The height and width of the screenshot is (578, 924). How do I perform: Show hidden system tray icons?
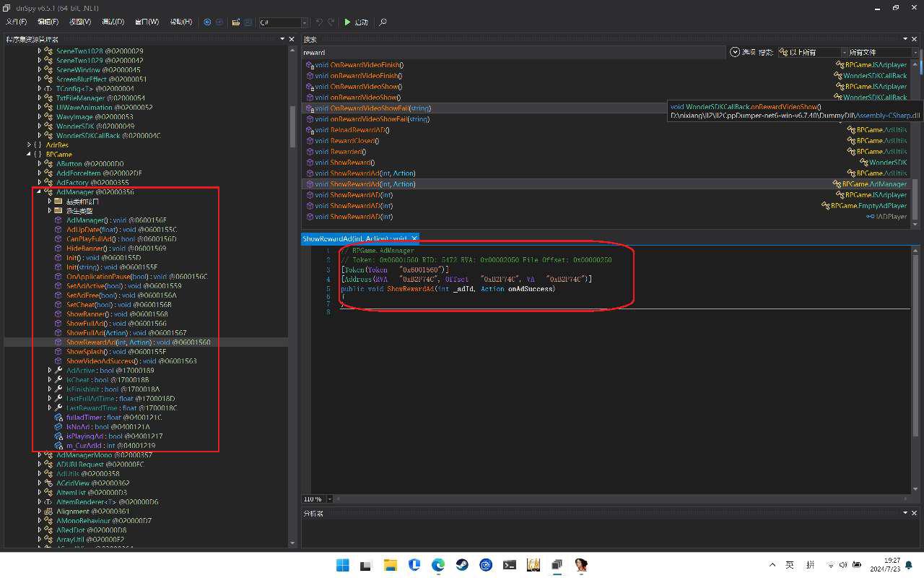[772, 565]
